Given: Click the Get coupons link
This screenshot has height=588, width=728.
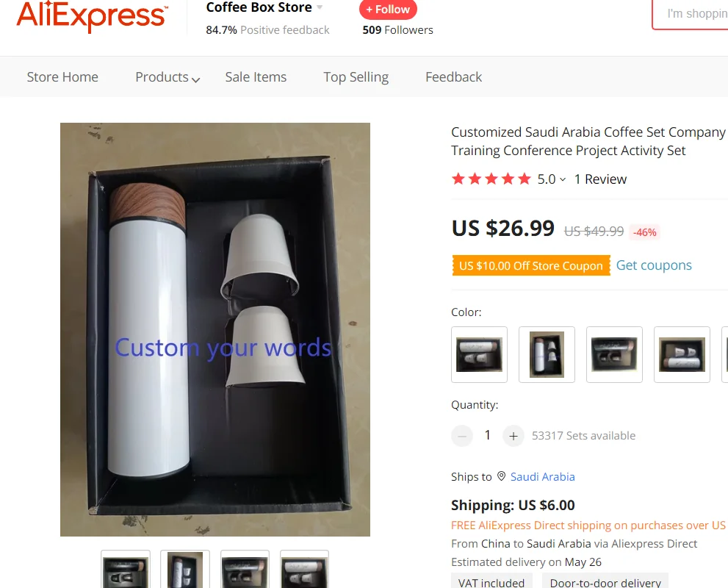Looking at the screenshot, I should click(654, 265).
